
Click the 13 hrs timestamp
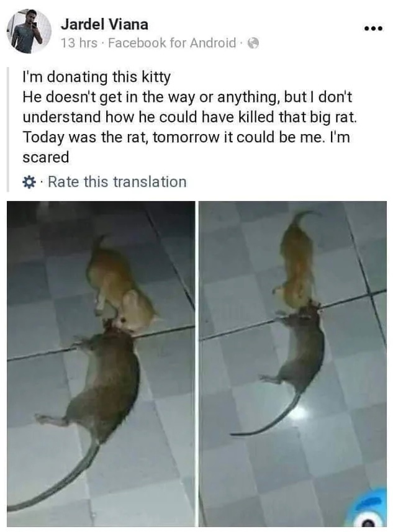79,43
